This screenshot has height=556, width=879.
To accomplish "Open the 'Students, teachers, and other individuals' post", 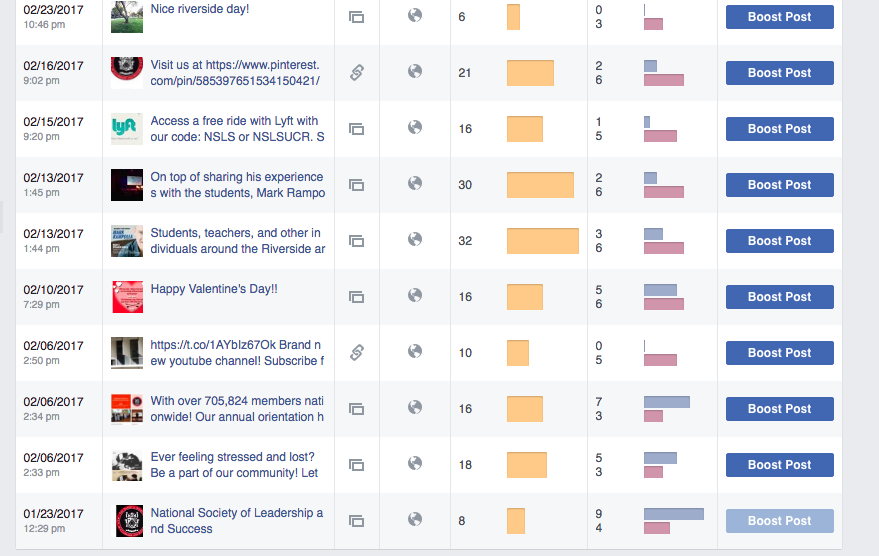I will click(237, 241).
